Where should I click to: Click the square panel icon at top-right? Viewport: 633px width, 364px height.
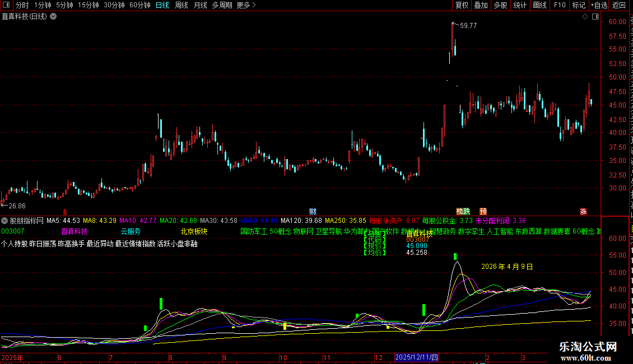pyautogui.click(x=594, y=16)
